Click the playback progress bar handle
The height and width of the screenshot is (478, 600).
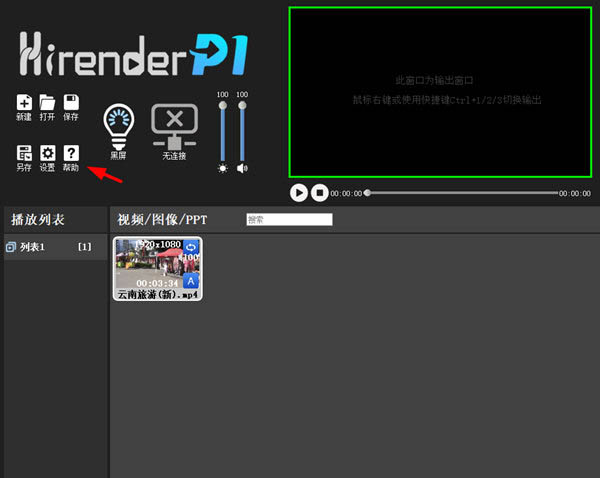367,193
